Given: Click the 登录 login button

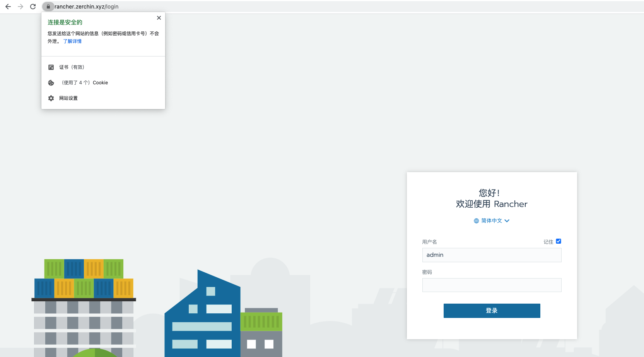Looking at the screenshot, I should point(492,311).
